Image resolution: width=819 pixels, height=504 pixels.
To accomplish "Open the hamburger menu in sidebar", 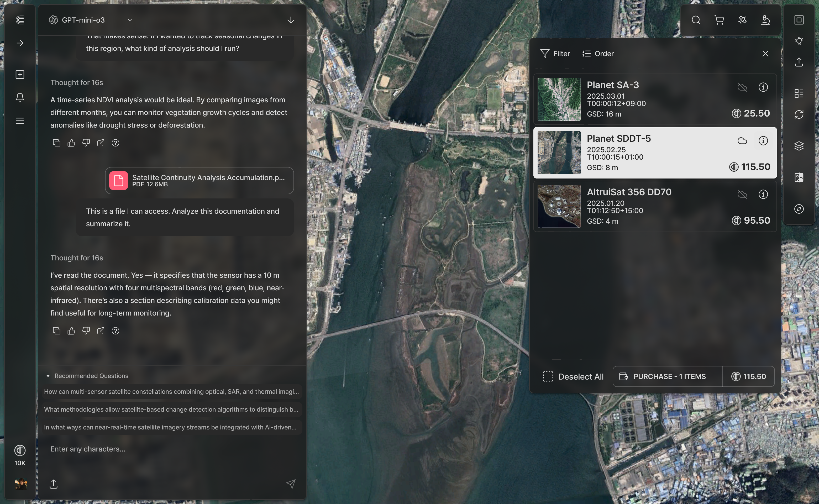I will pyautogui.click(x=20, y=121).
